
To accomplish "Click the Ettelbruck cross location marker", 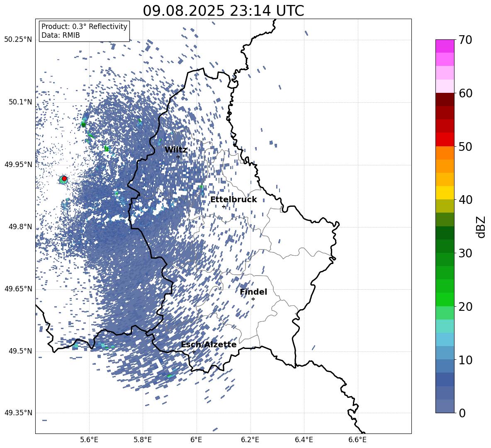I will point(224,206).
